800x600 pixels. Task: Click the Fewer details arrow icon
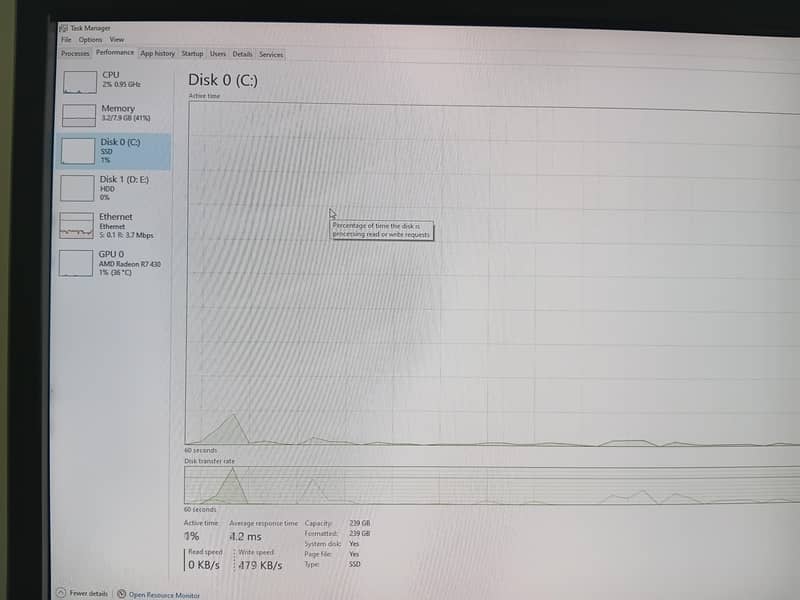(x=61, y=593)
